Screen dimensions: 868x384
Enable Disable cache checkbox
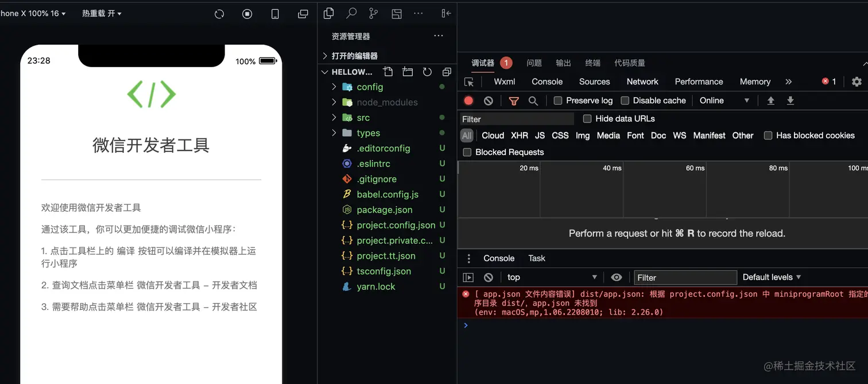(x=625, y=100)
